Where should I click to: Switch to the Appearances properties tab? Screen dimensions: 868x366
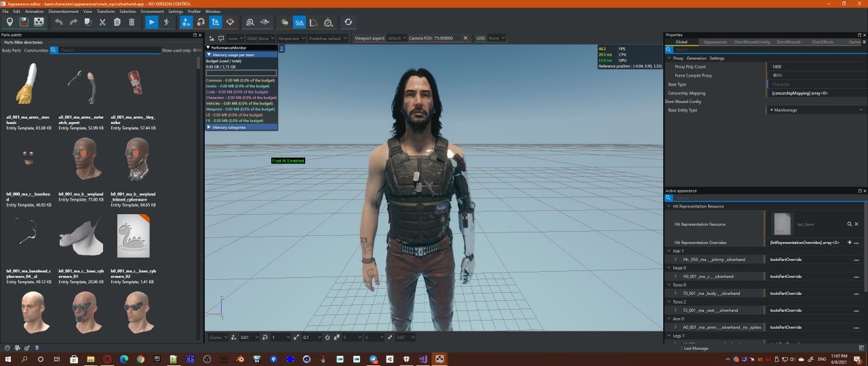[x=715, y=42]
